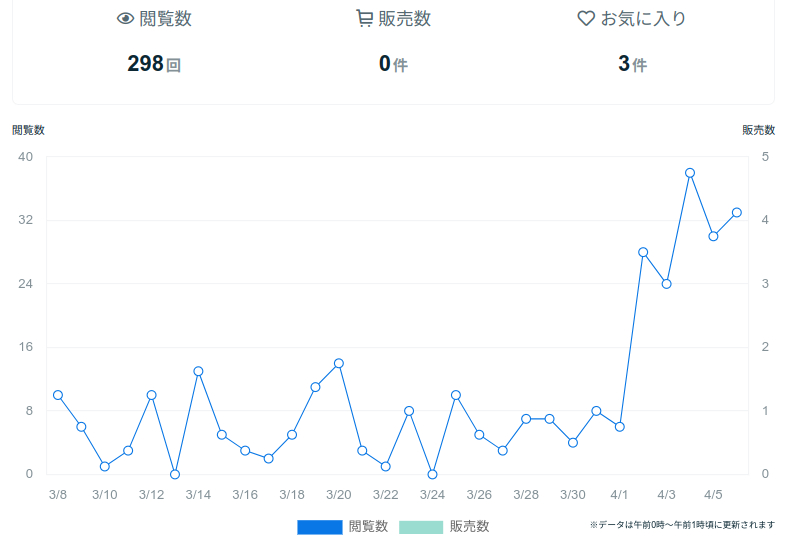The width and height of the screenshot is (786, 546).
Task: Click the data point at 3/10
Action: (x=105, y=466)
